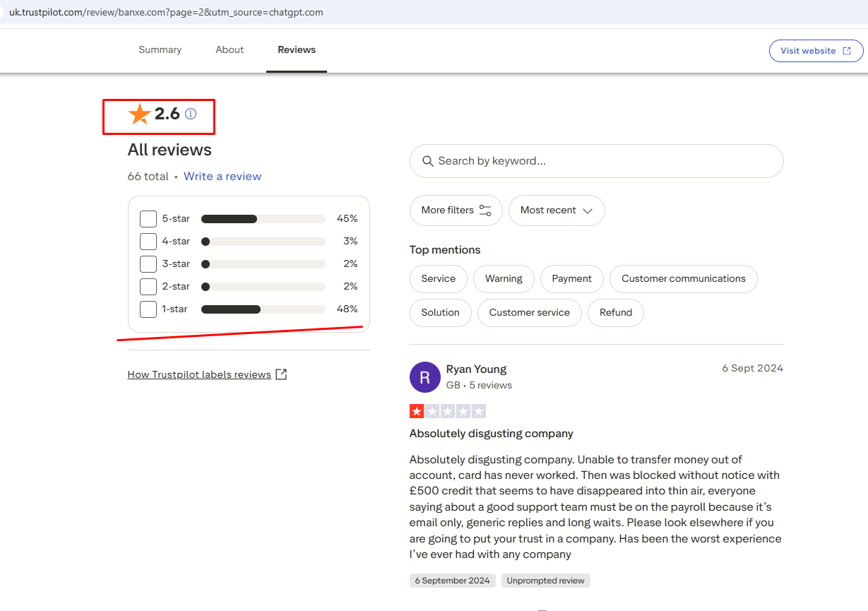The height and width of the screenshot is (611, 868).
Task: Select the 4-star filter checkbox
Action: [148, 242]
